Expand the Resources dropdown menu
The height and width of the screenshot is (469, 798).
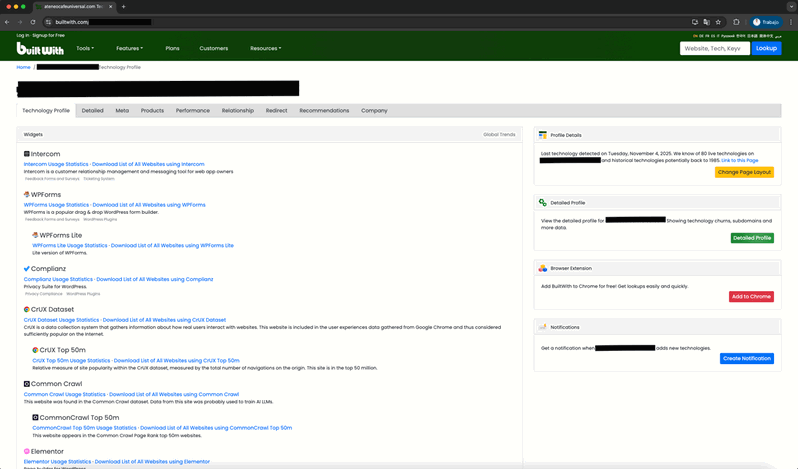coord(265,48)
